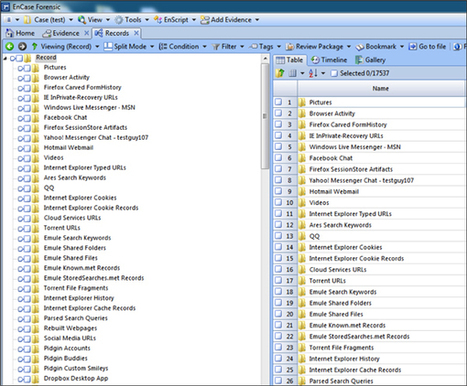Click the Timeline clock icon

(315, 60)
